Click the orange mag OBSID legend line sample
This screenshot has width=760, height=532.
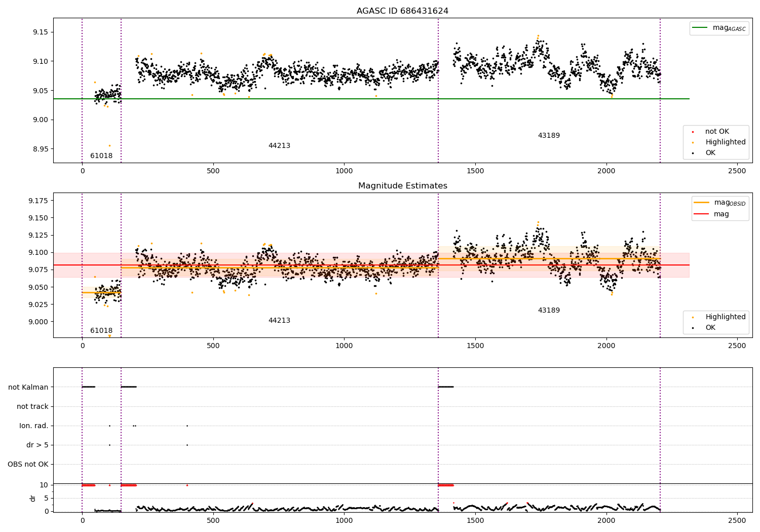[702, 203]
